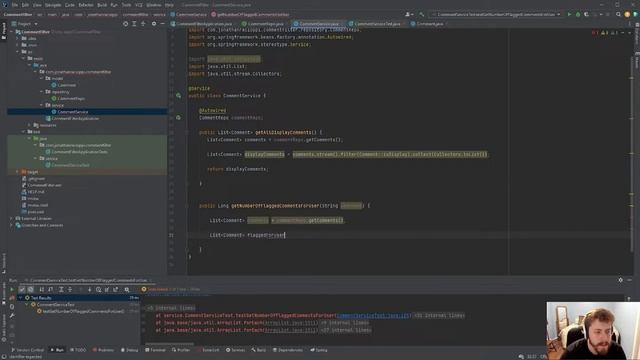Open the Dependencies tool window
The height and width of the screenshot is (360, 640).
coord(288,350)
